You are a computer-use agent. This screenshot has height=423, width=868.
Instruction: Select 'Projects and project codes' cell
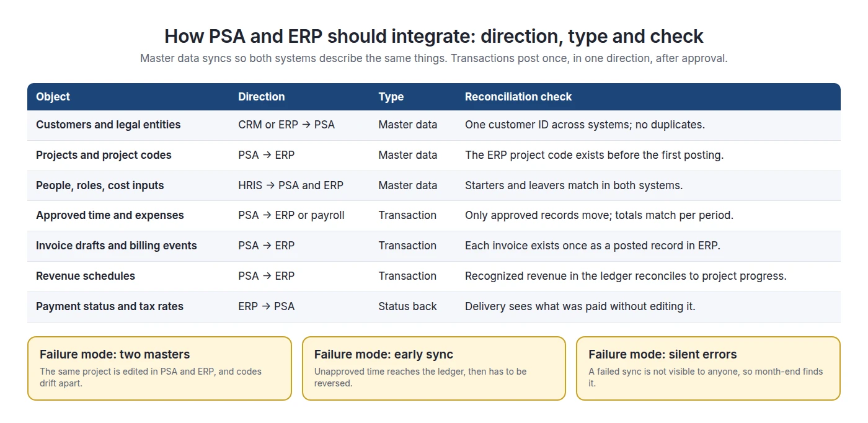point(104,155)
